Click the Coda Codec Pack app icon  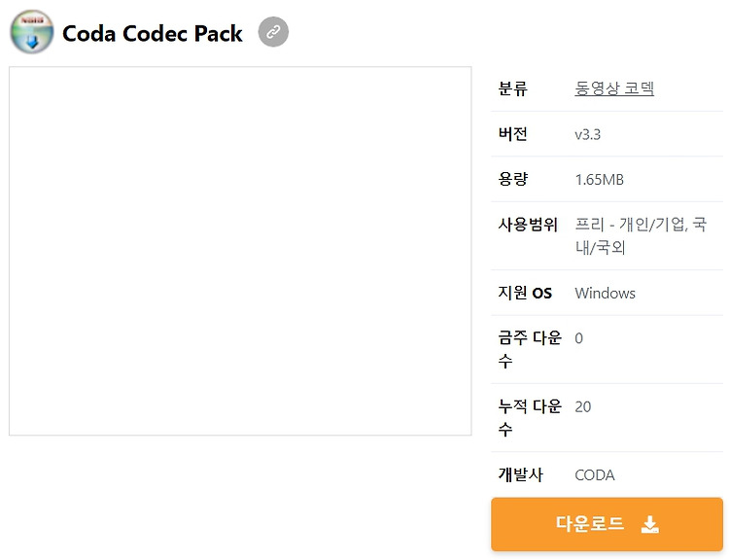(32, 32)
